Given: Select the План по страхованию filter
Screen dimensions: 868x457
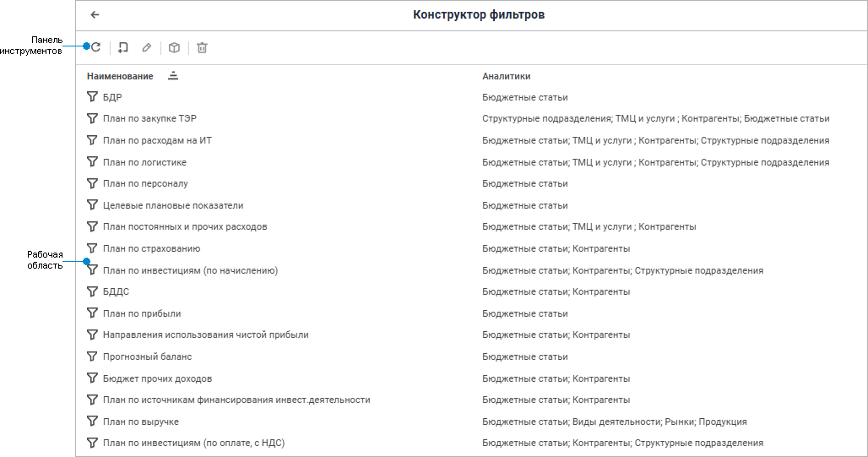Looking at the screenshot, I should [151, 248].
